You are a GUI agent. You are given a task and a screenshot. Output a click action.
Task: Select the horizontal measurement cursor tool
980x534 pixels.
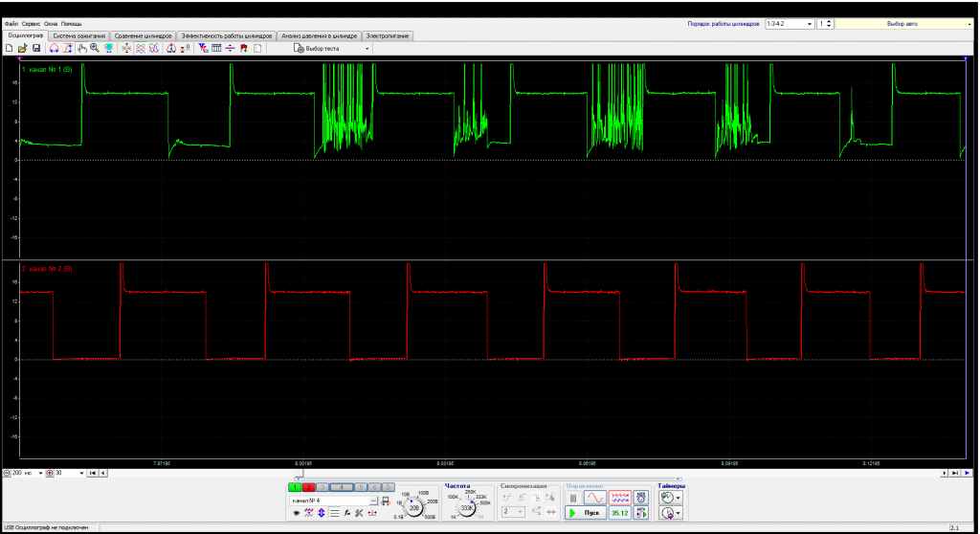tap(54, 48)
